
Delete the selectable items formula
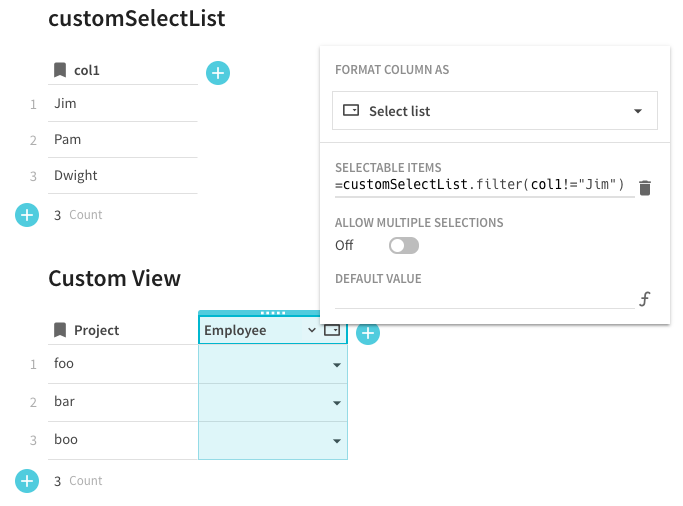(x=645, y=188)
